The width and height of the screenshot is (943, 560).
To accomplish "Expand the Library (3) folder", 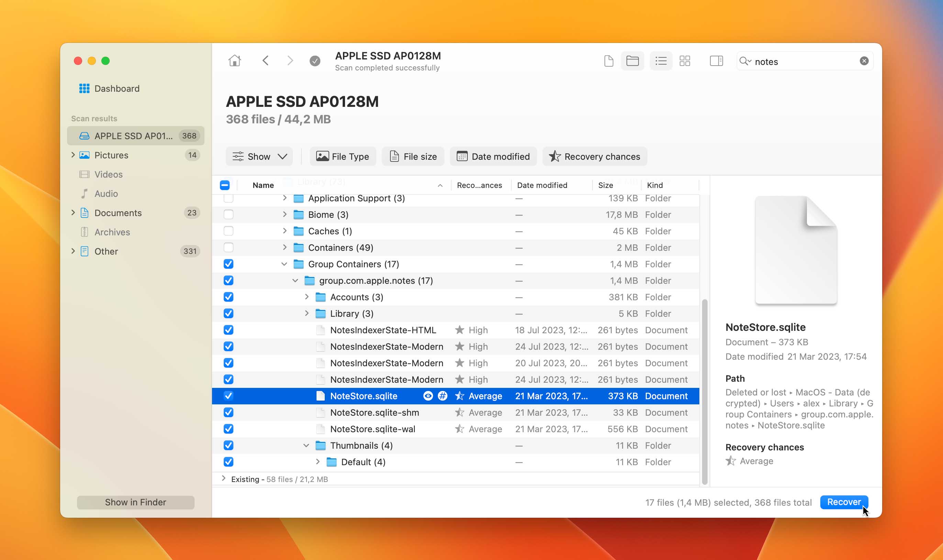I will pyautogui.click(x=307, y=314).
